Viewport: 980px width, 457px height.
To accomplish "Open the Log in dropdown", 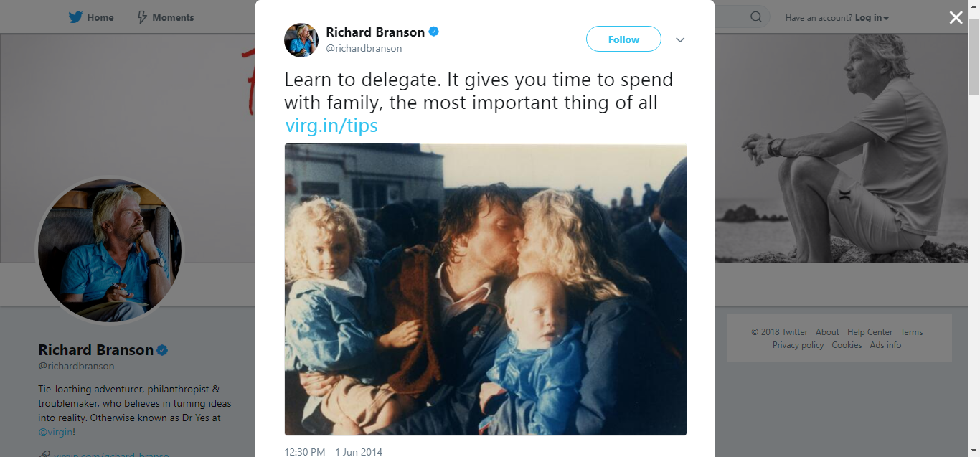I will [872, 17].
